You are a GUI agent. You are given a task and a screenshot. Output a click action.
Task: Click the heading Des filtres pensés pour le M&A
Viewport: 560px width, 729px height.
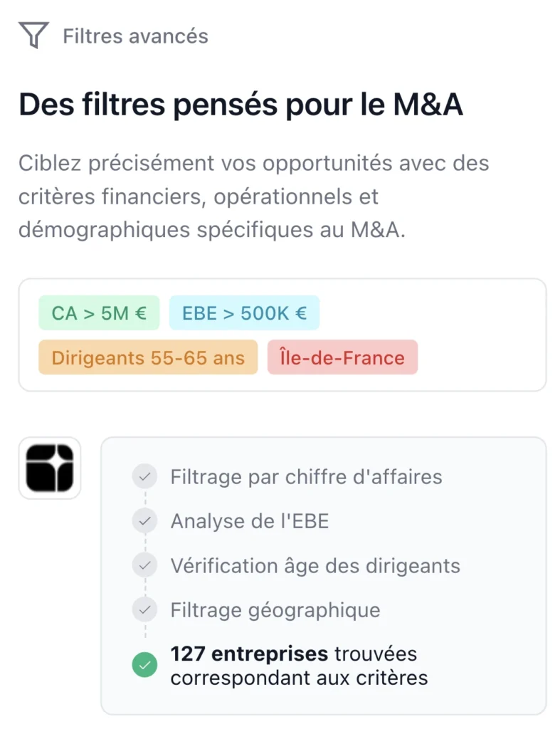coord(241,105)
